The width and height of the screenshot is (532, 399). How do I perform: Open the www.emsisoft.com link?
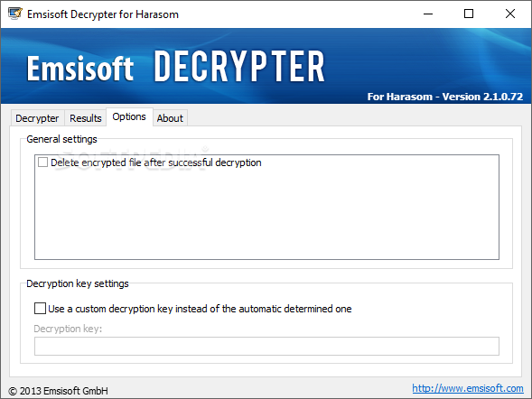[468, 388]
